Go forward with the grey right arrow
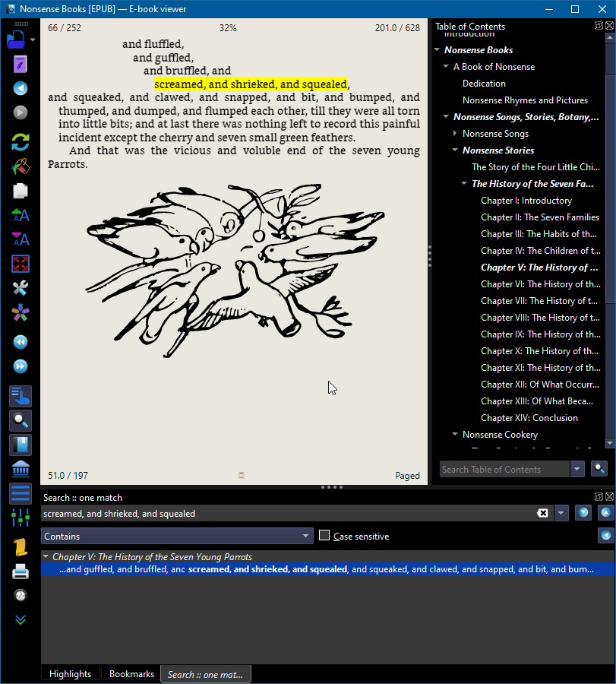 coord(20,112)
